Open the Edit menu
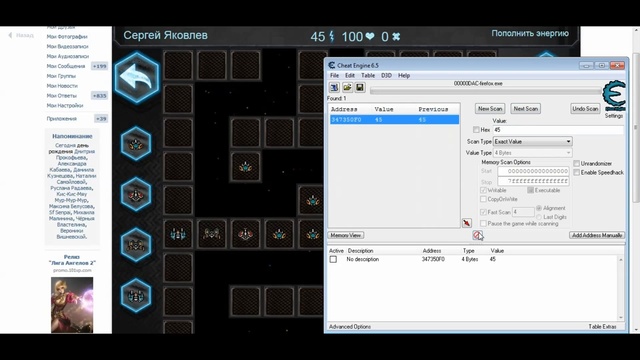The height and width of the screenshot is (360, 640). pyautogui.click(x=350, y=76)
